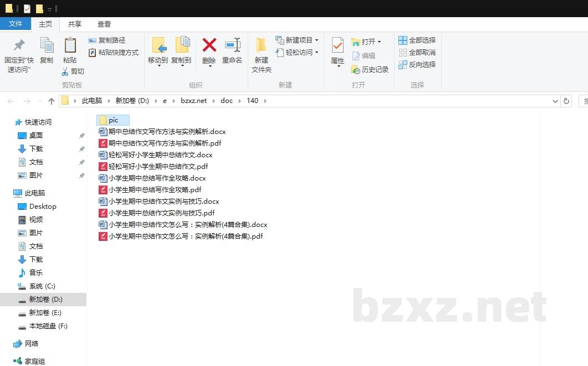Click the Refresh button beside address bar

pyautogui.click(x=566, y=101)
